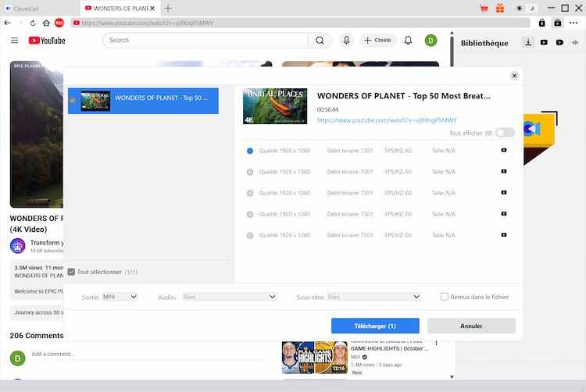The image size is (586, 392).
Task: Check the Remux dans le fichier checkbox
Action: point(445,297)
